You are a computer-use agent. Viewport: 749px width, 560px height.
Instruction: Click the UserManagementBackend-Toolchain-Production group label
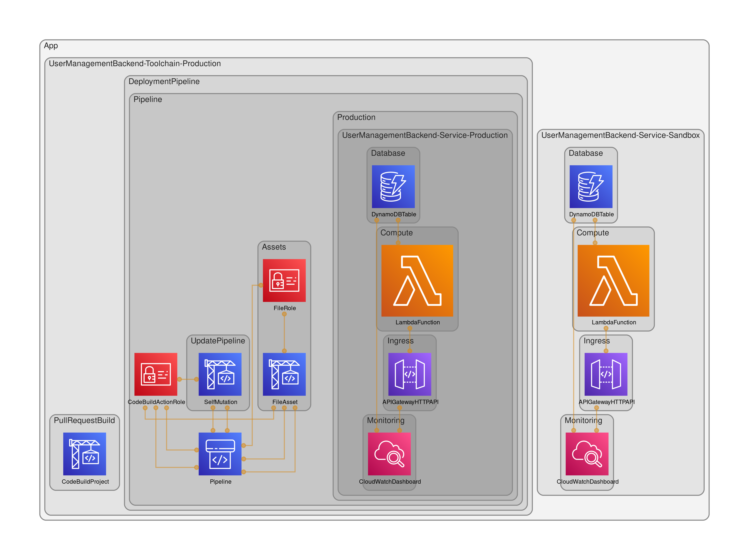pos(135,64)
